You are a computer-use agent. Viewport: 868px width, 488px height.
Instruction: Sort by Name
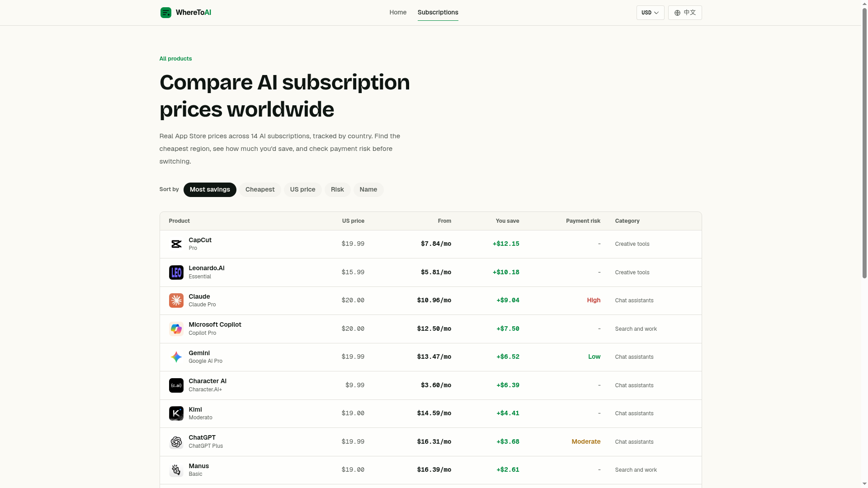click(368, 190)
